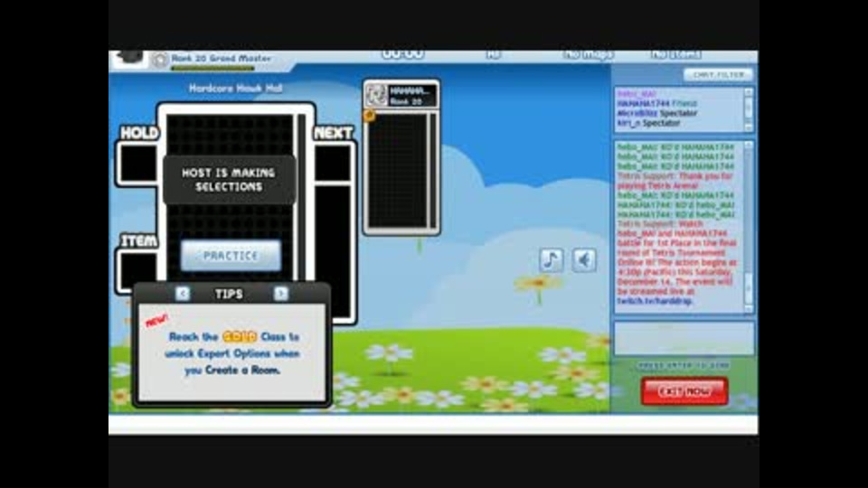This screenshot has width=868, height=488.
Task: Select HAHAHA1744 Friend in the player list
Action: pyautogui.click(x=657, y=103)
